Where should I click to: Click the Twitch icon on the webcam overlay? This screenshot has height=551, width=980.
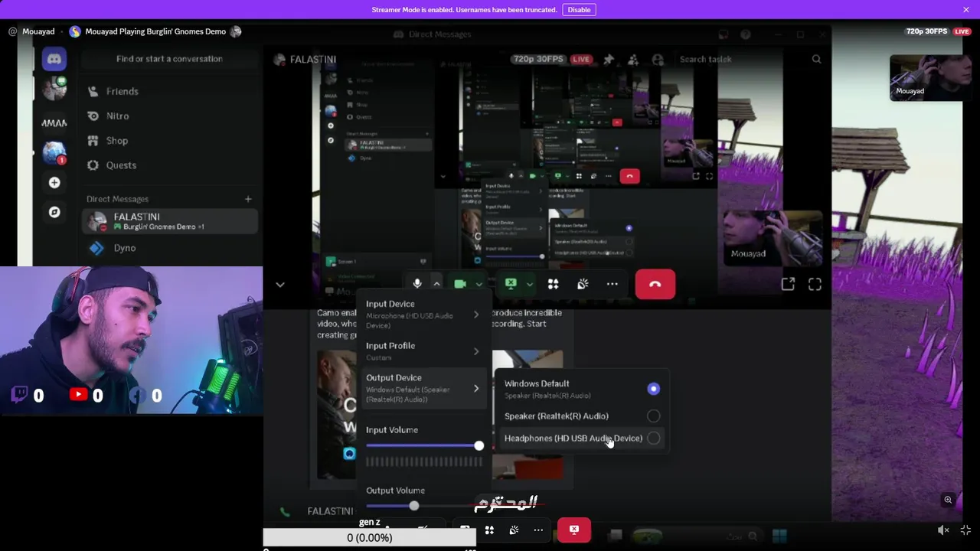pos(20,395)
